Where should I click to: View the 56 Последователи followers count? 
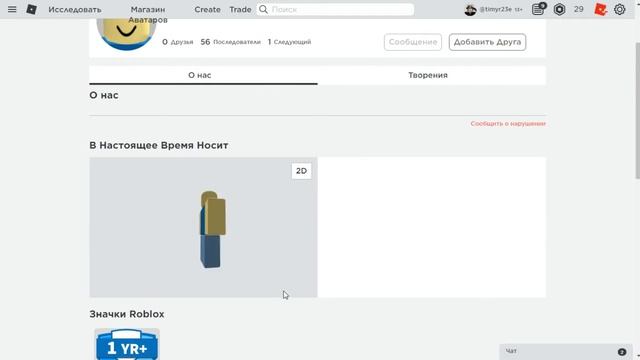(x=230, y=42)
